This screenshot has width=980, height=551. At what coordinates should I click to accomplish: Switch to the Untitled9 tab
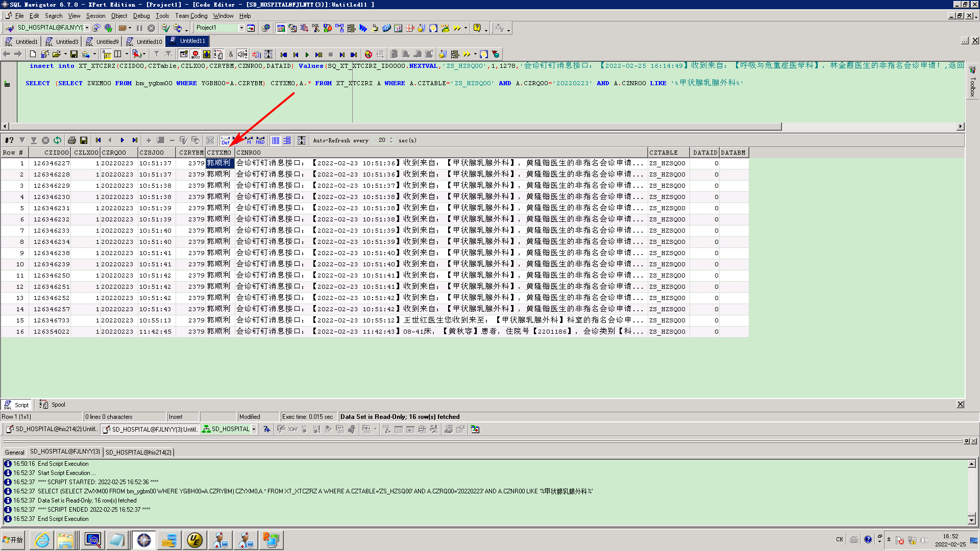(x=107, y=42)
